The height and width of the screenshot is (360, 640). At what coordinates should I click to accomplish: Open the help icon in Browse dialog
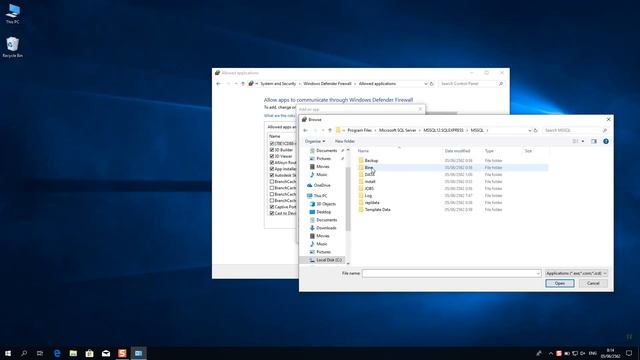606,141
